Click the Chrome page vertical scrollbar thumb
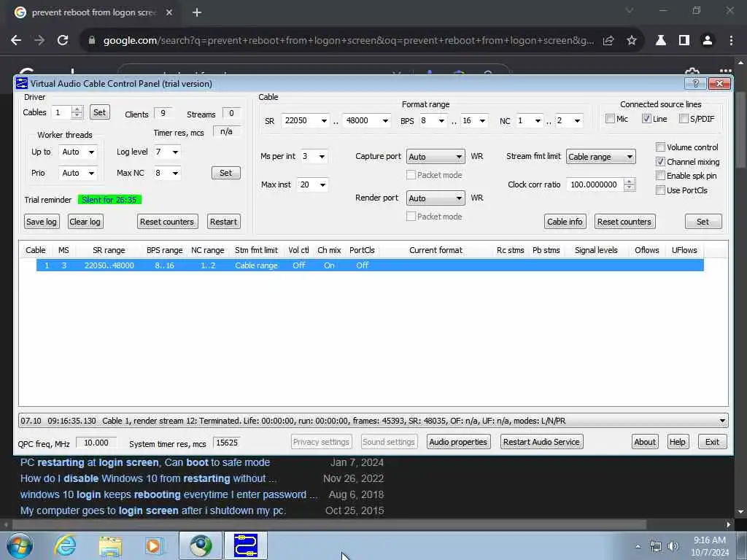The width and height of the screenshot is (747, 560). (740, 128)
